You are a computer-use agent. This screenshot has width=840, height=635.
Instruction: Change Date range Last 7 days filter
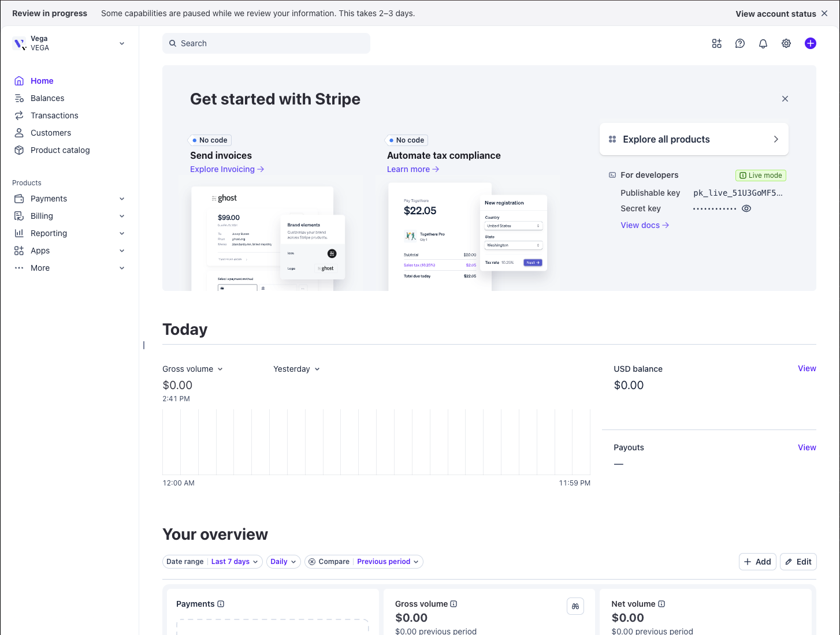tap(213, 562)
